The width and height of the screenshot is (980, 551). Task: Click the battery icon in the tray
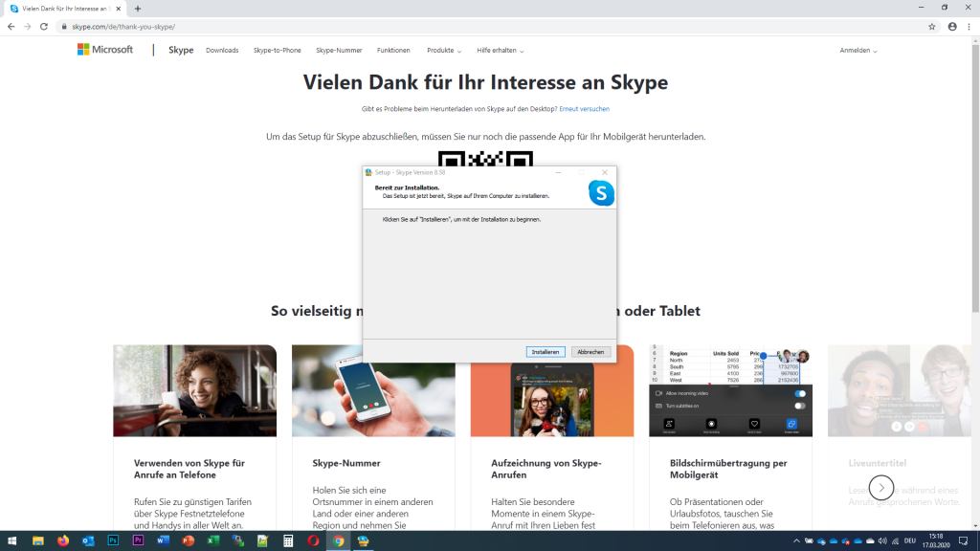pyautogui.click(x=809, y=541)
